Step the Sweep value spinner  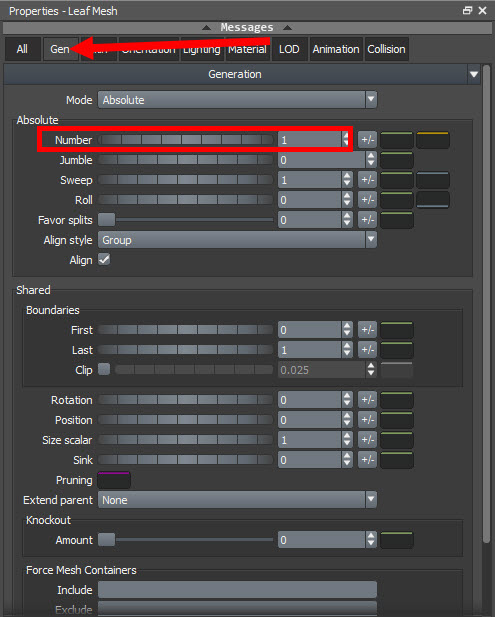click(347, 180)
